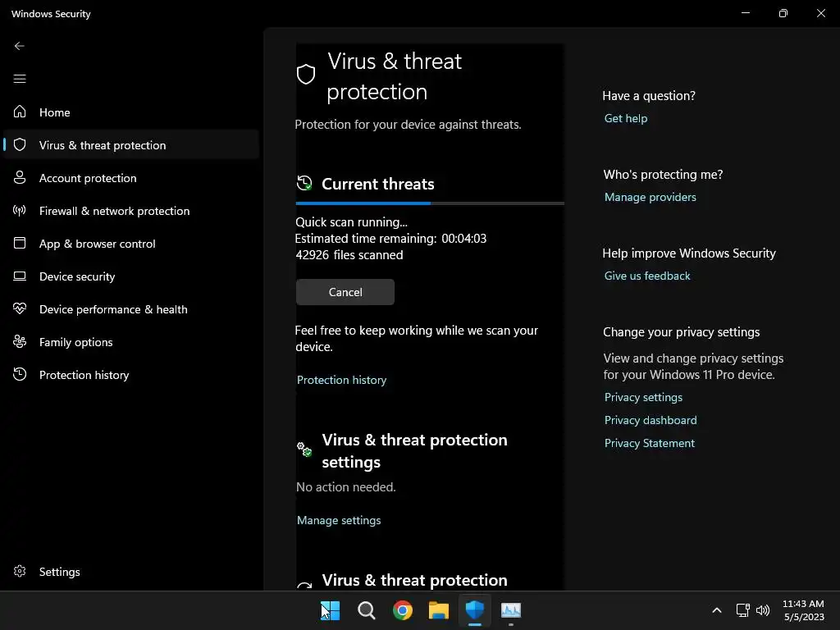Image resolution: width=840 pixels, height=630 pixels.
Task: Click the Home house icon
Action: pos(20,112)
